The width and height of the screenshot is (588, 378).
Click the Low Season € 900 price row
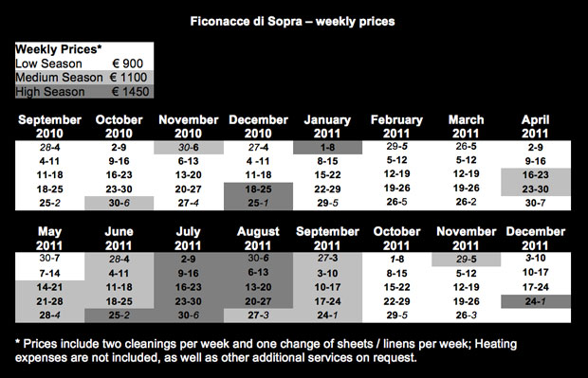click(x=84, y=63)
